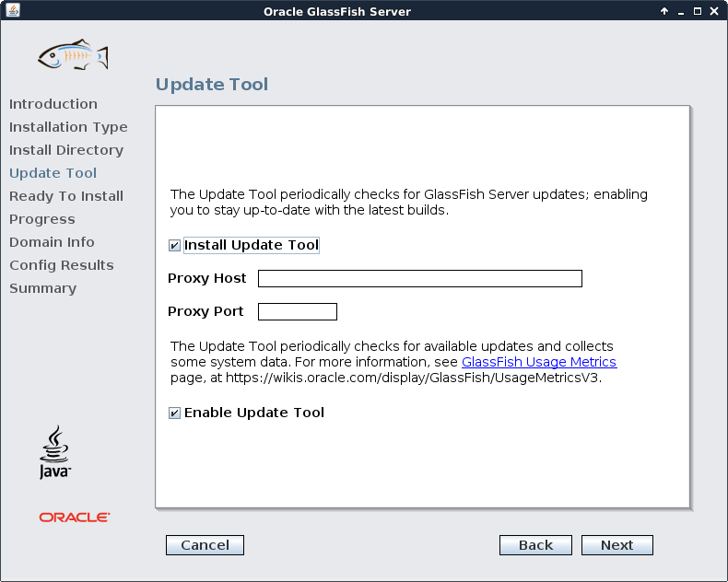Click the Cancel button

[x=205, y=545]
